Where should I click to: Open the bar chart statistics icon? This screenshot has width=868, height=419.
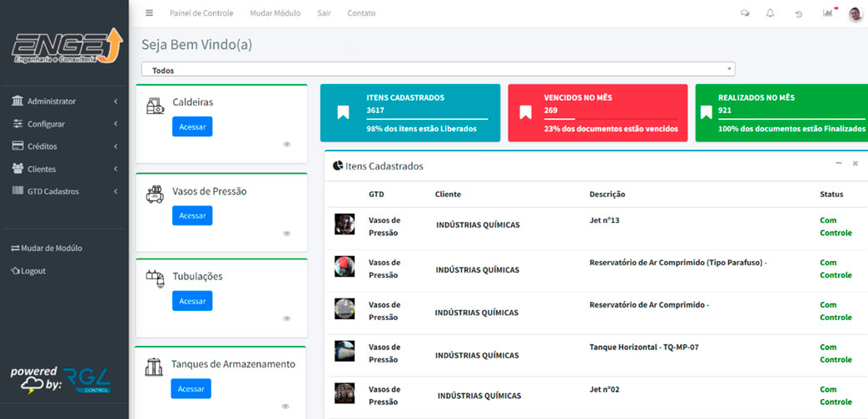[x=827, y=13]
